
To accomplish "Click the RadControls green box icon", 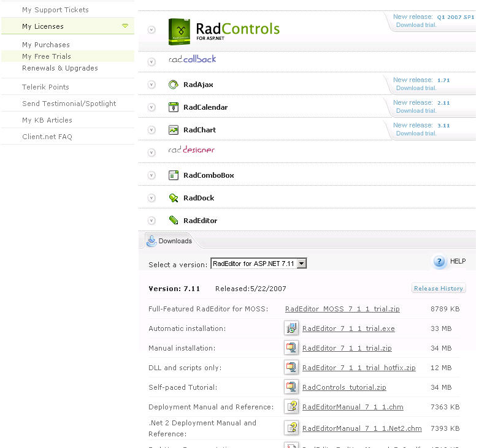I will pyautogui.click(x=179, y=32).
